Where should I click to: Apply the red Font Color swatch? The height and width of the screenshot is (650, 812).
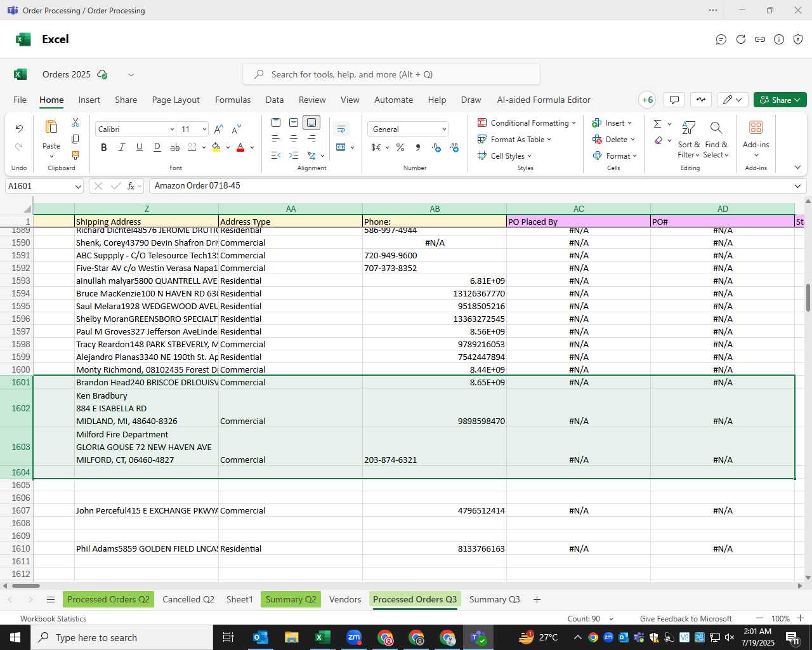(x=240, y=147)
